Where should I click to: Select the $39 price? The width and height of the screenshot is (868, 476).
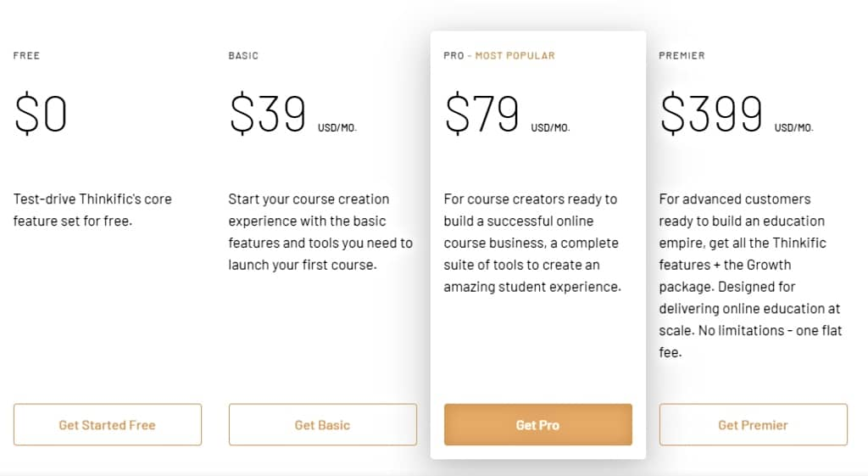268,114
